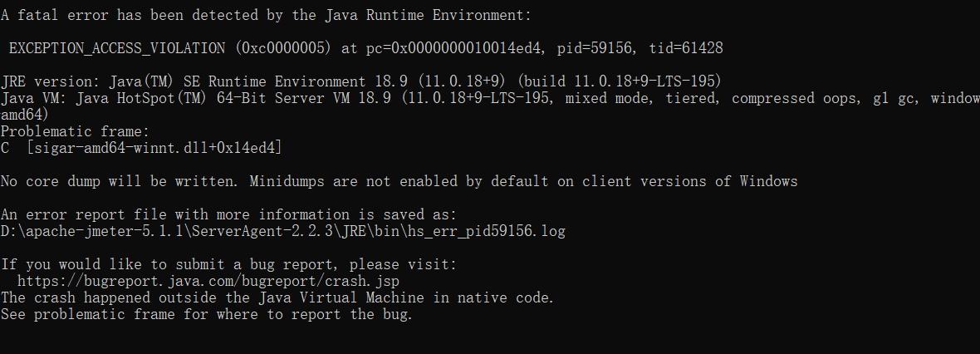
Task: Click the "If you would like to submit a bug report" line
Action: pyautogui.click(x=228, y=264)
